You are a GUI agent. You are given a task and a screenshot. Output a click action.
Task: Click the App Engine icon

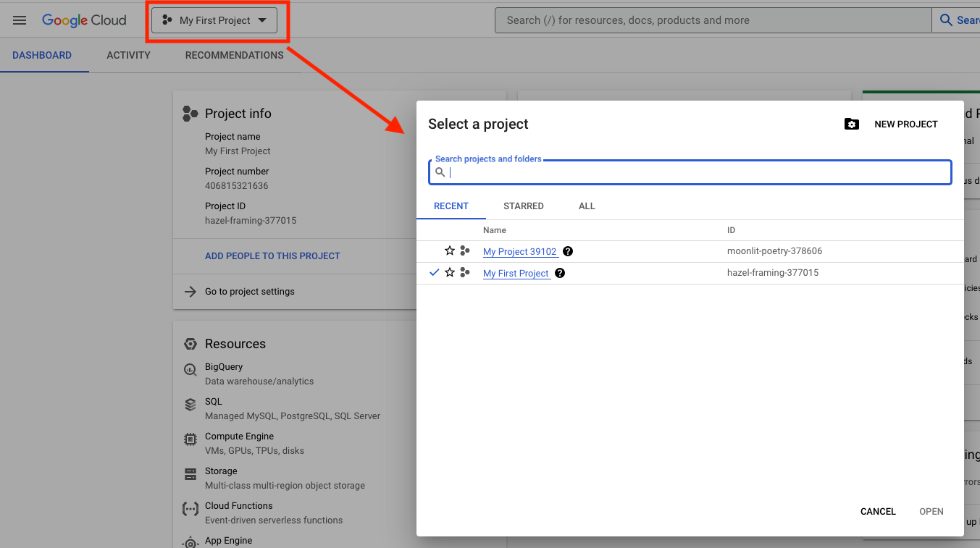coord(190,542)
